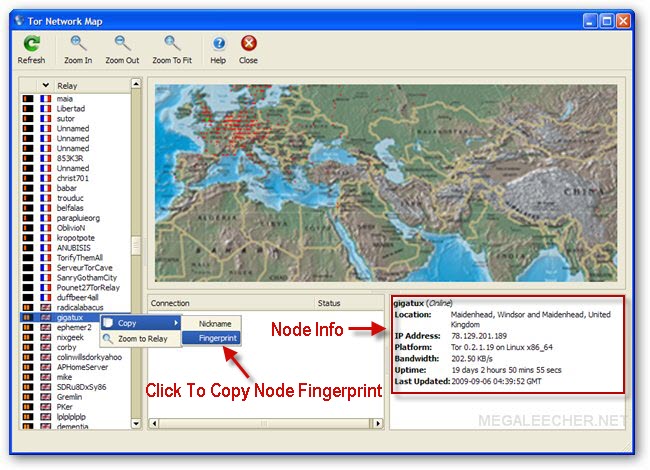650x470 pixels.
Task: Select the belfalas relay
Action: coord(70,208)
